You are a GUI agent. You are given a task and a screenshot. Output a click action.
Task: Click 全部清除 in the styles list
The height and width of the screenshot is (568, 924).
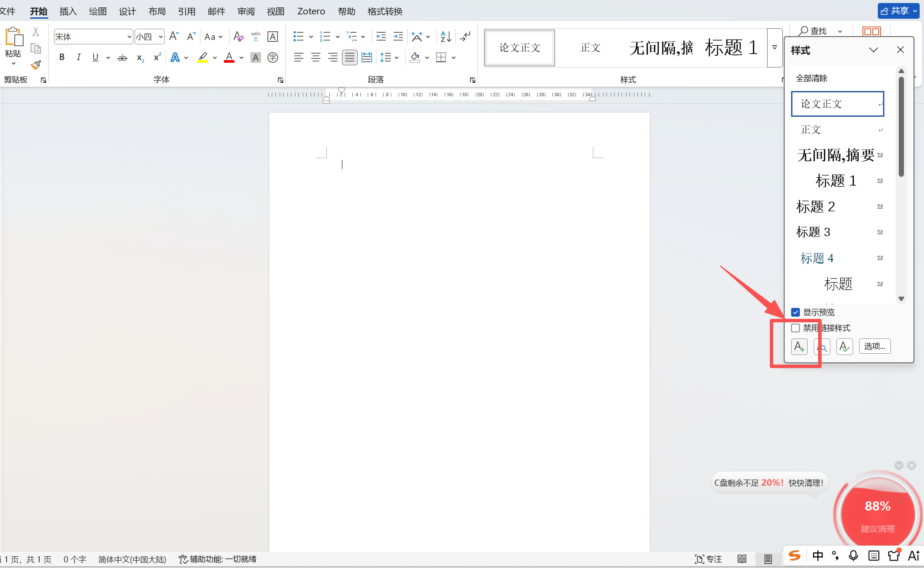(811, 78)
